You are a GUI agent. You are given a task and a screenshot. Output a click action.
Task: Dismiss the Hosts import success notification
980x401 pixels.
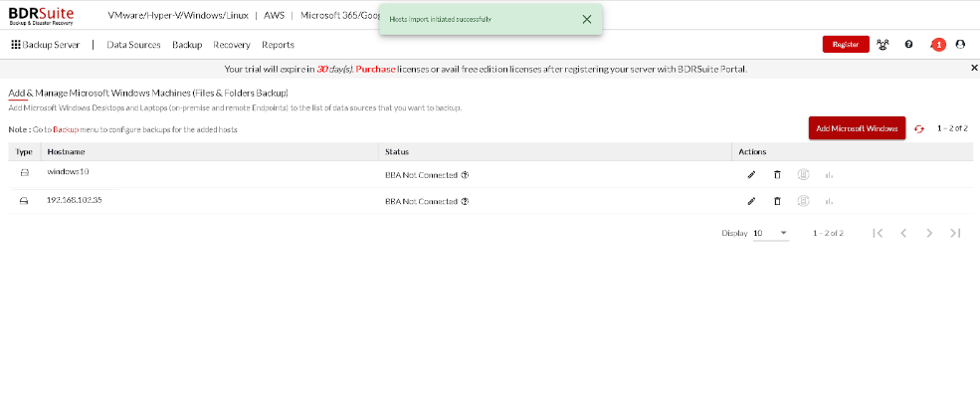click(x=586, y=19)
